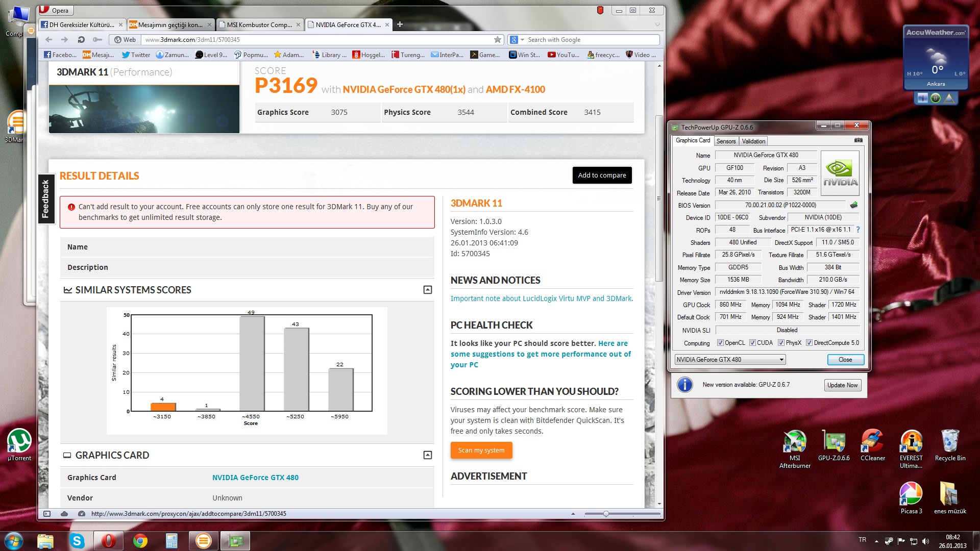Click the Chrome icon in taskbar
980x551 pixels.
tap(140, 541)
